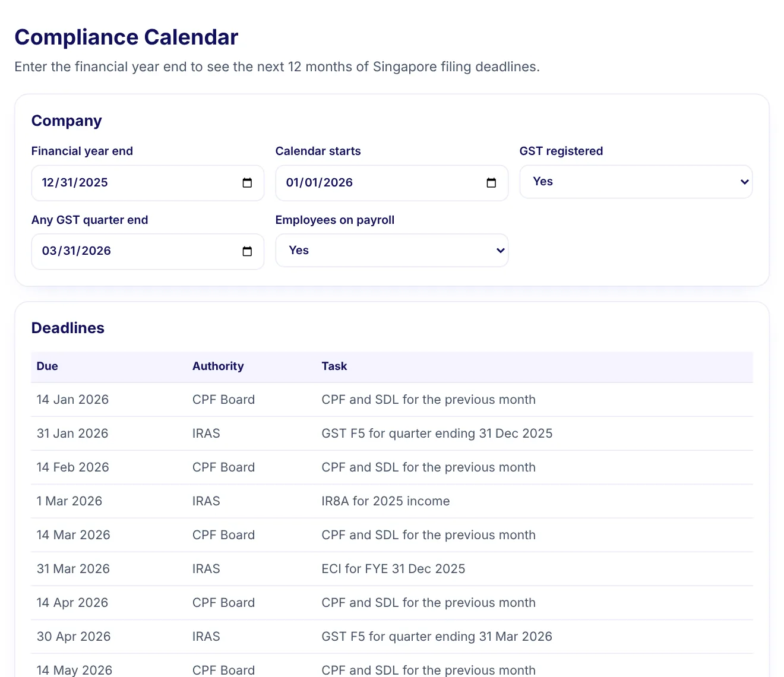
Task: Select the 1 Mar 2026 due date
Action: tap(69, 501)
